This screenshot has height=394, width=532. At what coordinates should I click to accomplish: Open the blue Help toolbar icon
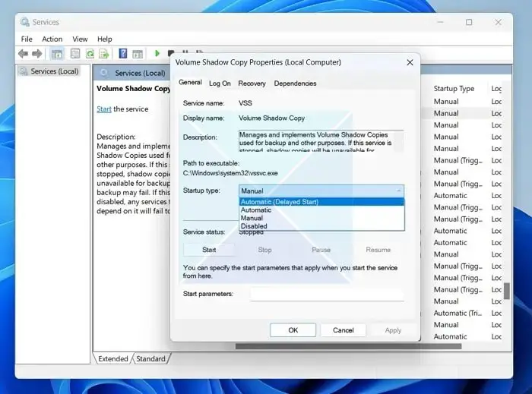click(123, 54)
